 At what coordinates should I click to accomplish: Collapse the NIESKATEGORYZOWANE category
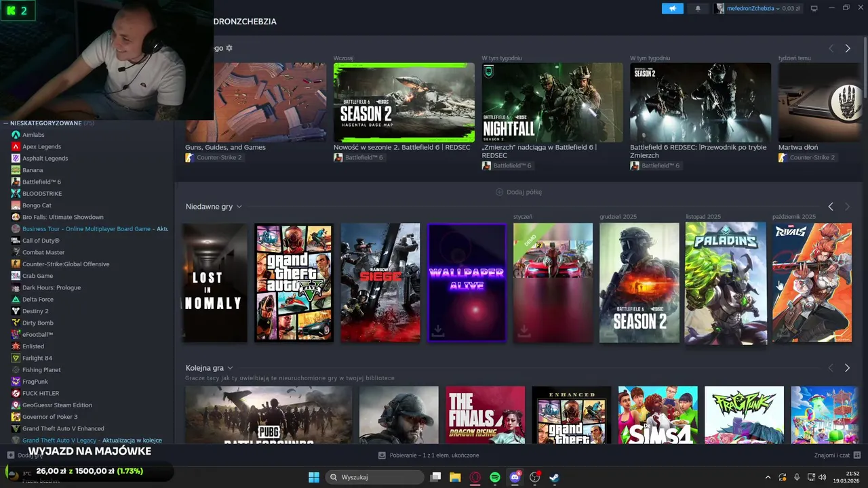pos(5,123)
